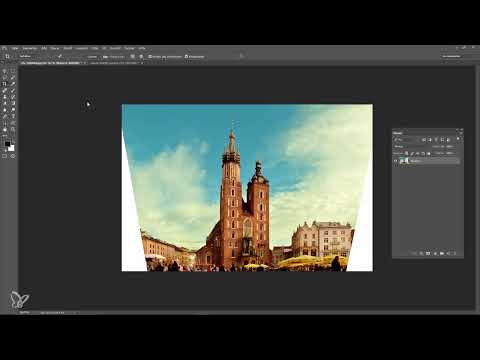Select the Shape tool
The width and height of the screenshot is (480, 360).
coord(13,123)
